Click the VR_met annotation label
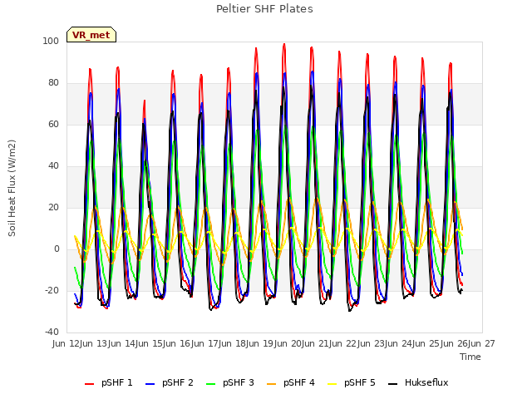The width and height of the screenshot is (532, 399). tap(91, 35)
